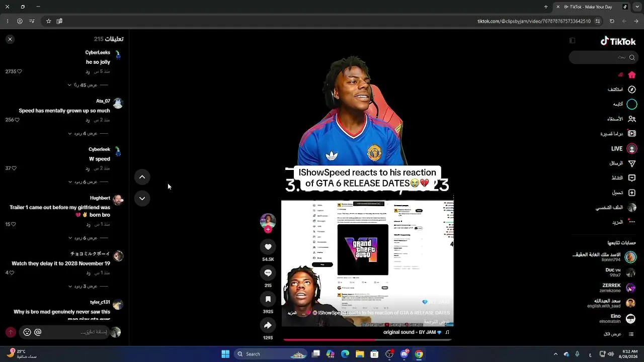The image size is (644, 362).
Task: Reply to CyberLeeks' "he so jolly" comment
Action: point(88,71)
